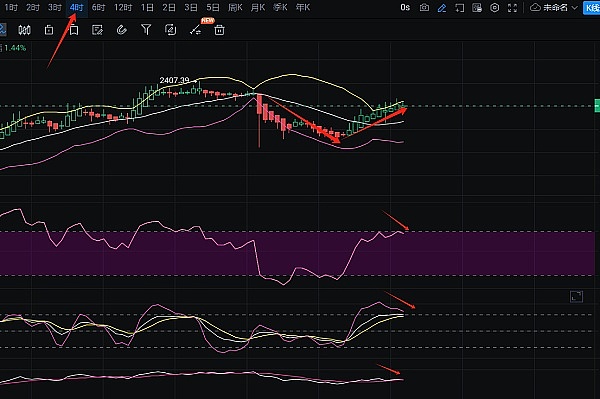Image resolution: width=600 pixels, height=399 pixels.
Task: Switch to the 1日 timeframe tab
Action: click(147, 7)
